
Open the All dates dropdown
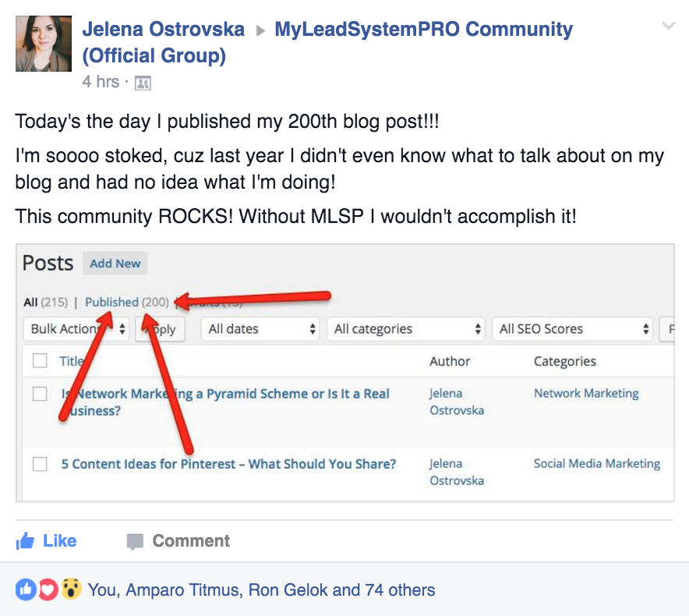pos(260,329)
